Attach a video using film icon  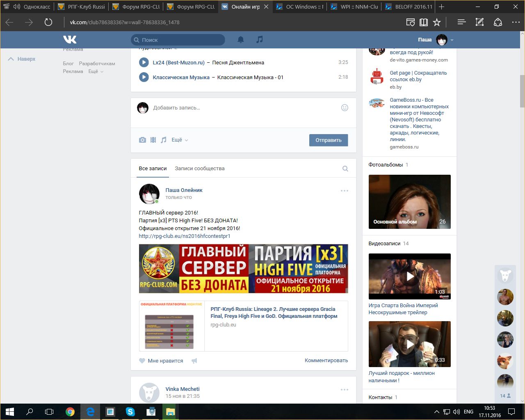click(x=153, y=140)
